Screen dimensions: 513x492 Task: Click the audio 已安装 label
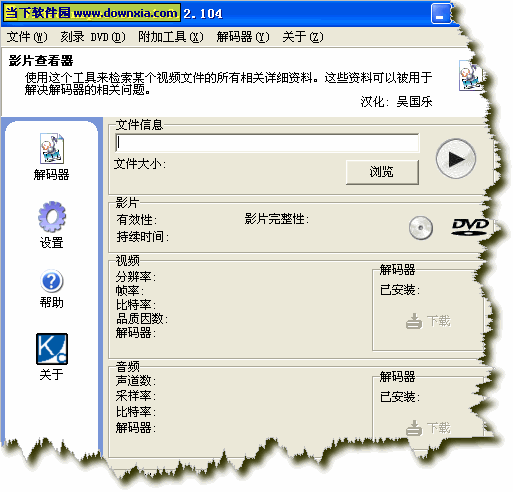(x=400, y=397)
